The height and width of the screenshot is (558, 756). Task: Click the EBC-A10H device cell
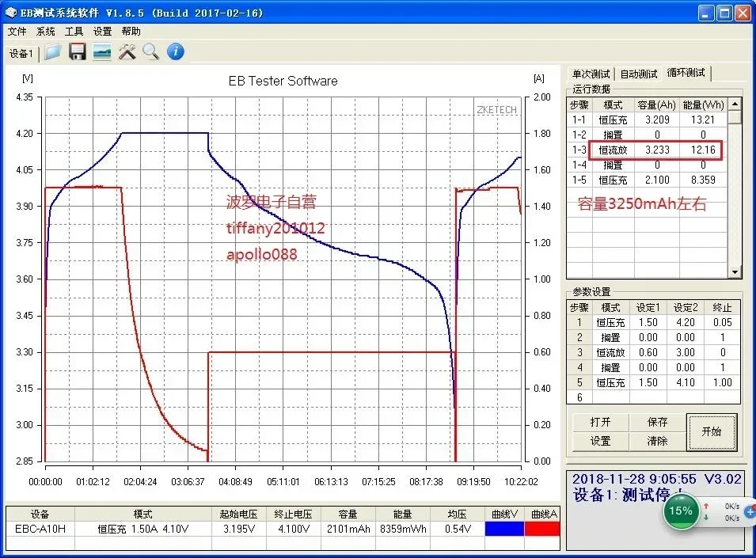(x=40, y=529)
